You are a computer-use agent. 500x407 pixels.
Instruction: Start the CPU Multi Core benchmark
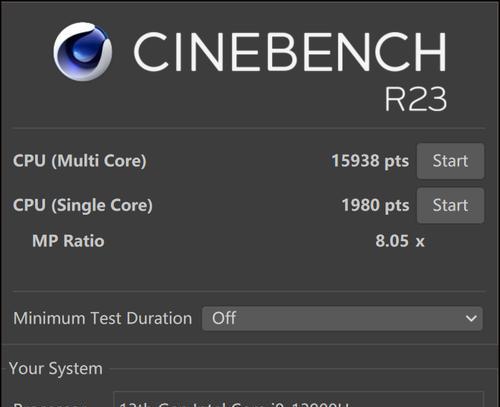[450, 161]
